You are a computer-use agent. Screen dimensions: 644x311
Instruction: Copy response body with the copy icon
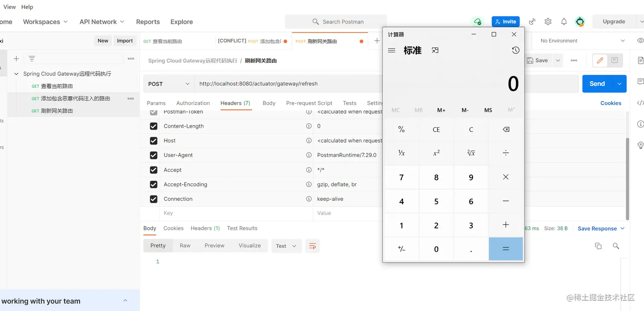[598, 246]
